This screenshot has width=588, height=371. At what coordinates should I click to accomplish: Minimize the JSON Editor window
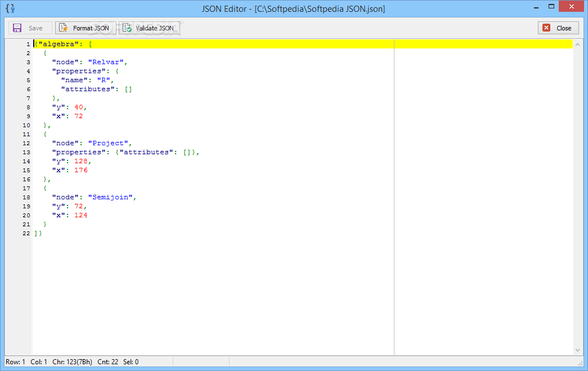point(536,7)
